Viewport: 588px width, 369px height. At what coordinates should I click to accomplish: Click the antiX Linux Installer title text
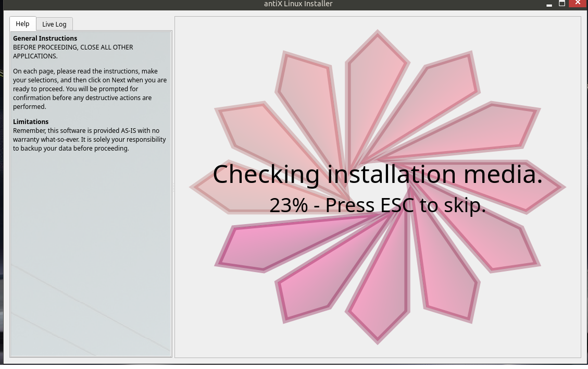click(x=298, y=4)
